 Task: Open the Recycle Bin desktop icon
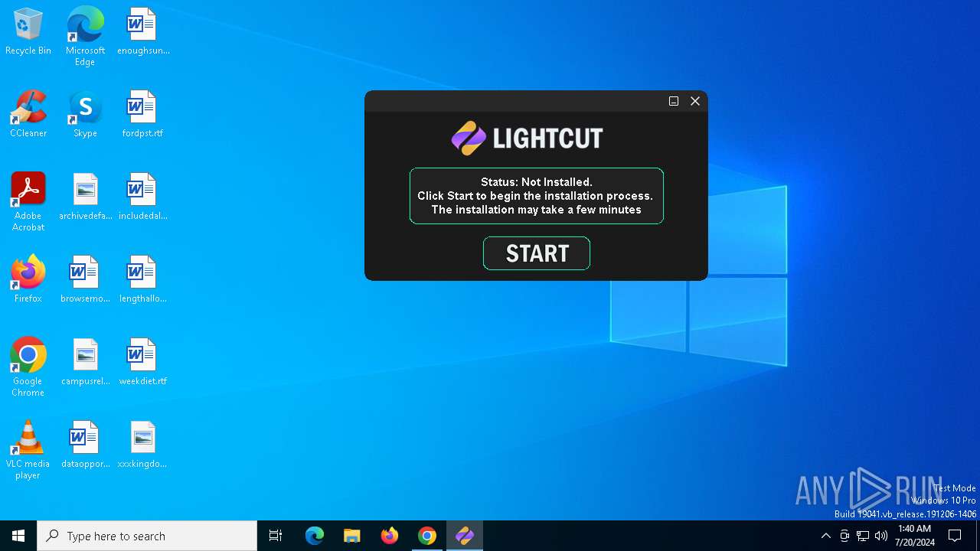[x=28, y=32]
